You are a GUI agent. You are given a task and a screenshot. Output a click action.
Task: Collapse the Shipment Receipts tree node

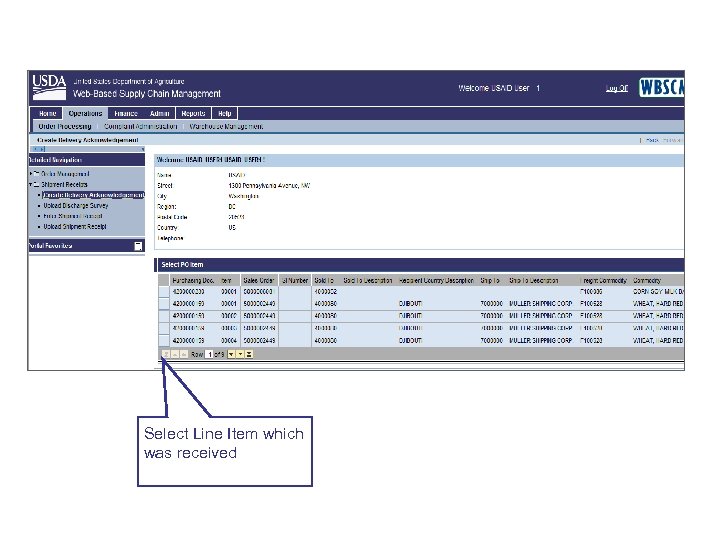[31, 185]
